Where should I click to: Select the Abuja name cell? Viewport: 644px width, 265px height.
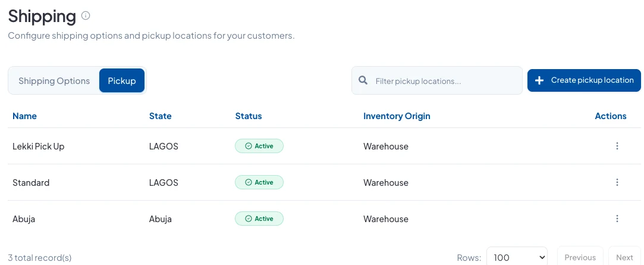tap(24, 219)
